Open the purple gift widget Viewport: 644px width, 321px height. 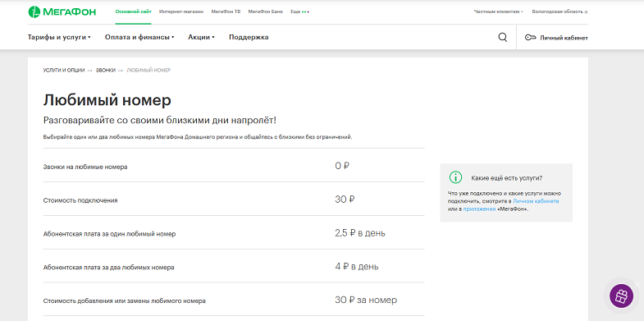[621, 296]
